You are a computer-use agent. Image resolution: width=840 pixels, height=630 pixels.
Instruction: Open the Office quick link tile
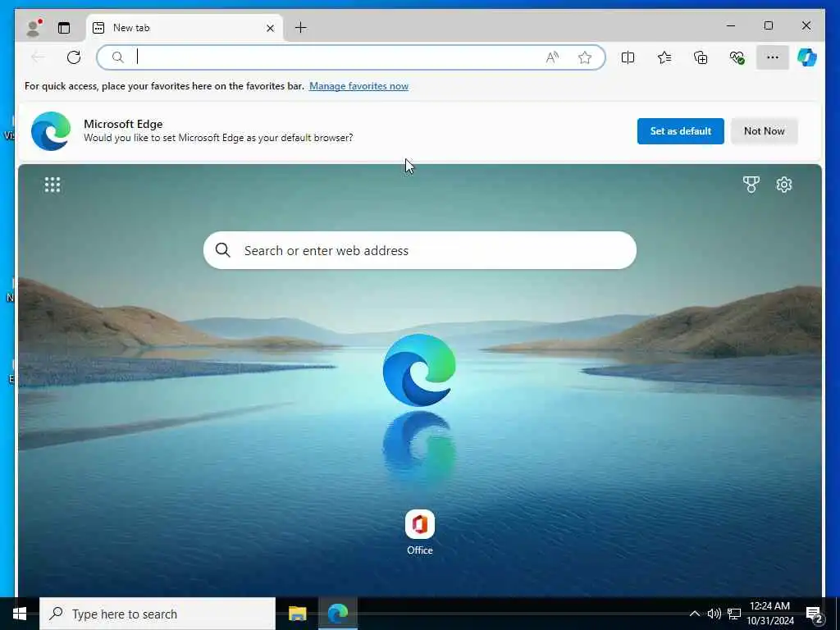point(419,532)
